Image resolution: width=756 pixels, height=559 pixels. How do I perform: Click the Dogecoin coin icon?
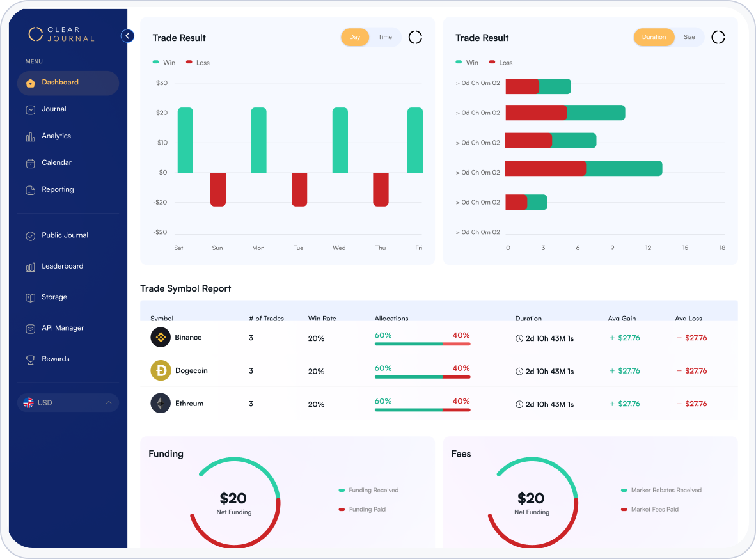[161, 370]
